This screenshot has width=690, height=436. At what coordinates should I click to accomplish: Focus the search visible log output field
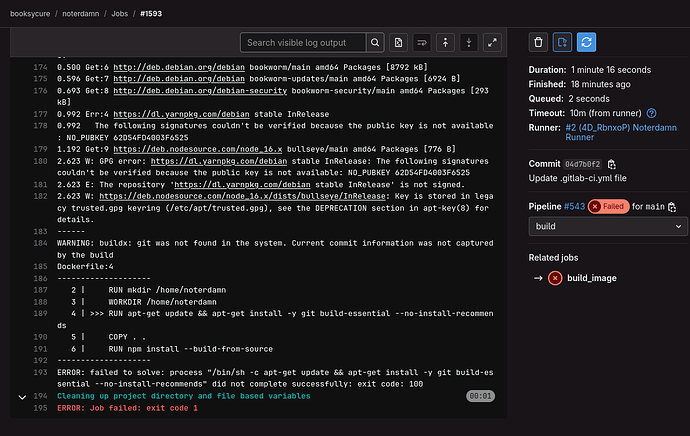(302, 43)
